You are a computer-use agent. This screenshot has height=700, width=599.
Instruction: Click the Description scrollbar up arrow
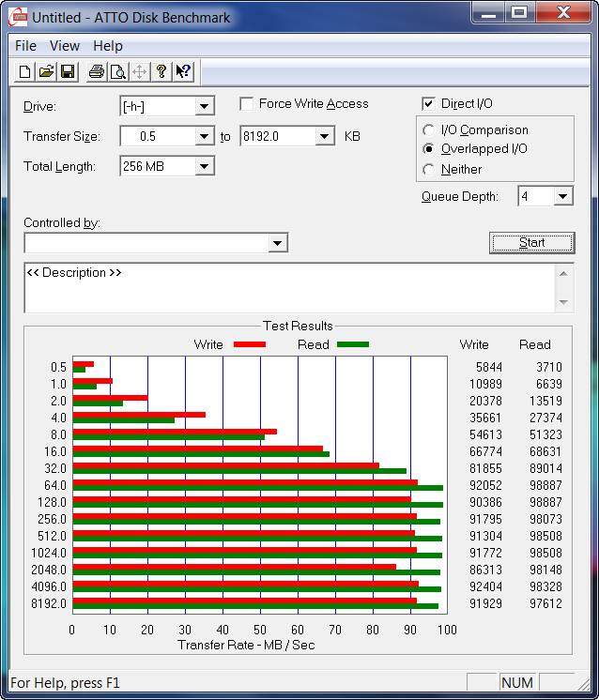(x=563, y=273)
